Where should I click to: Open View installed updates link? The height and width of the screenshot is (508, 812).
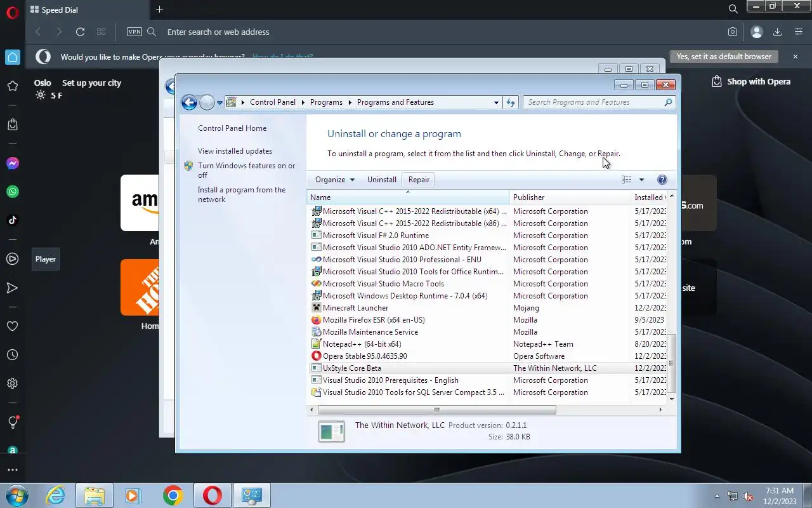click(x=235, y=151)
